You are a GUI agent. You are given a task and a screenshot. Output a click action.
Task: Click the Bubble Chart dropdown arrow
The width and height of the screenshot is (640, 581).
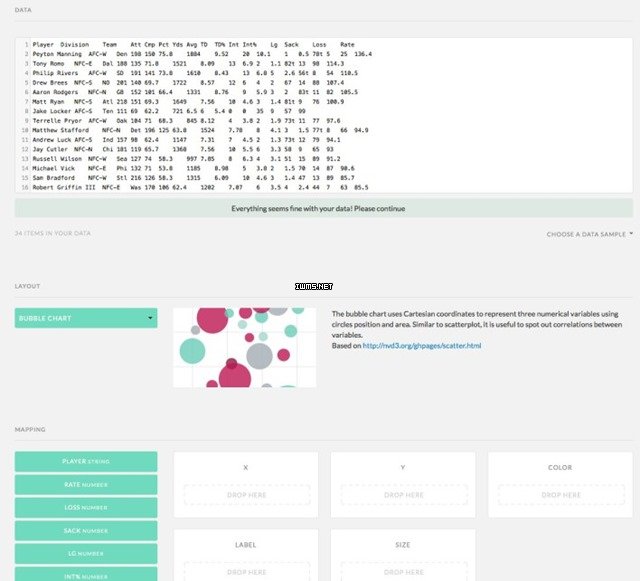(150, 318)
